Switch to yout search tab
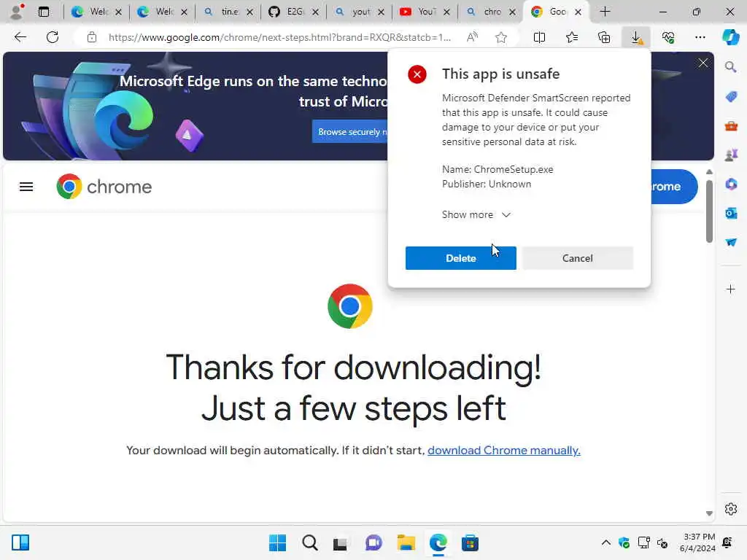 pos(360,12)
